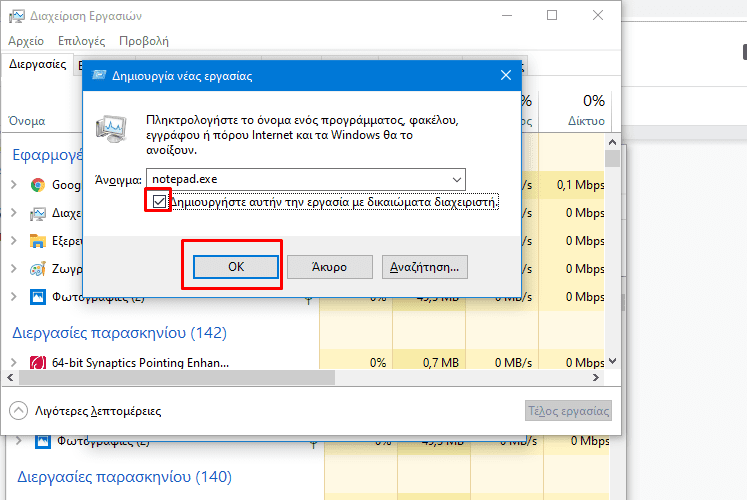Image resolution: width=747 pixels, height=500 pixels.
Task: Click the Λιγότερες λεπτομέρειες circle arrow icon
Action: click(x=18, y=411)
